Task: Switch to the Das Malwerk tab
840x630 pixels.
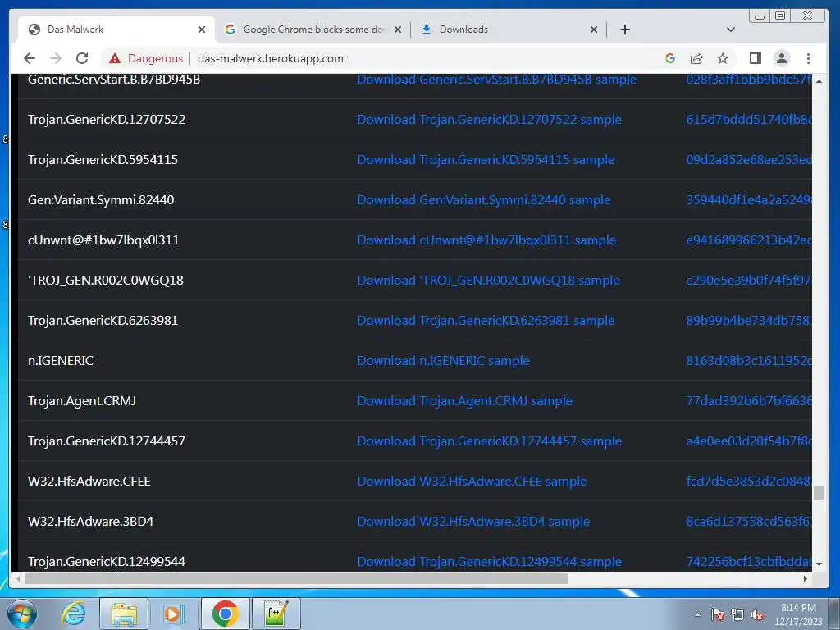Action: 116,30
